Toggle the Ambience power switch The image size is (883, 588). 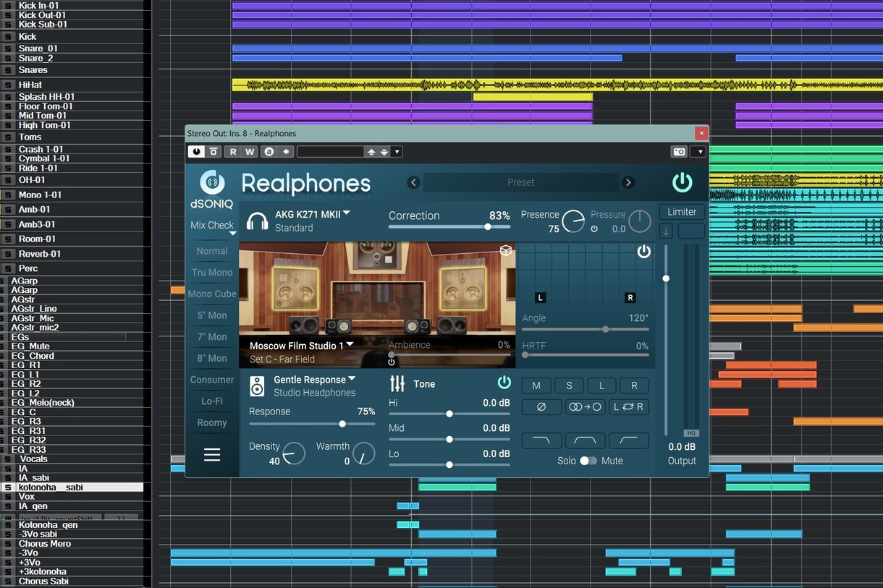392,362
